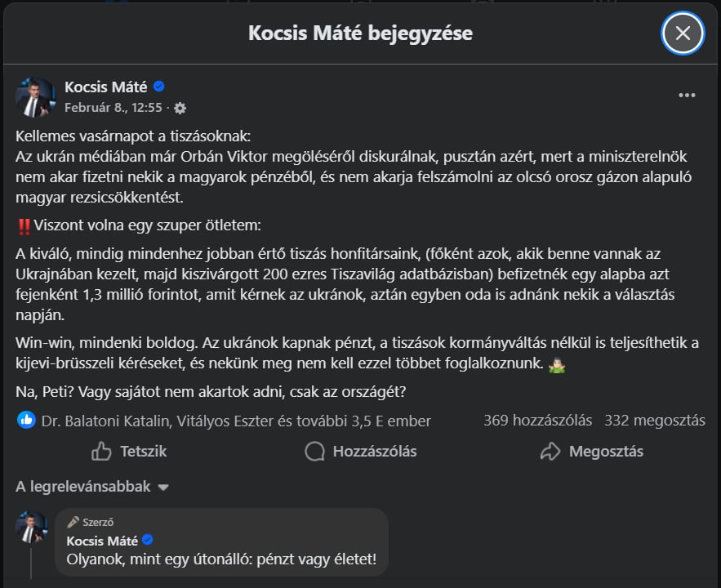This screenshot has height=588, width=721.
Task: Open commenter's profile picture thumbnail
Action: (32, 528)
